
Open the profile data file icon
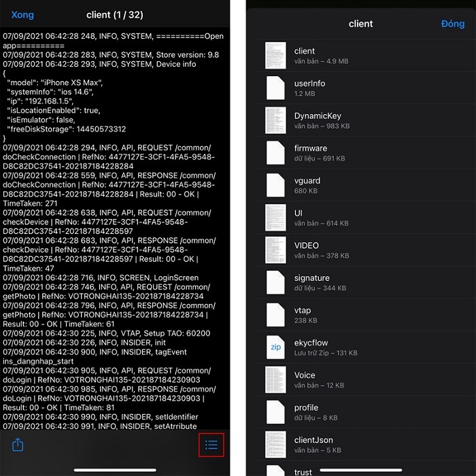tap(275, 412)
